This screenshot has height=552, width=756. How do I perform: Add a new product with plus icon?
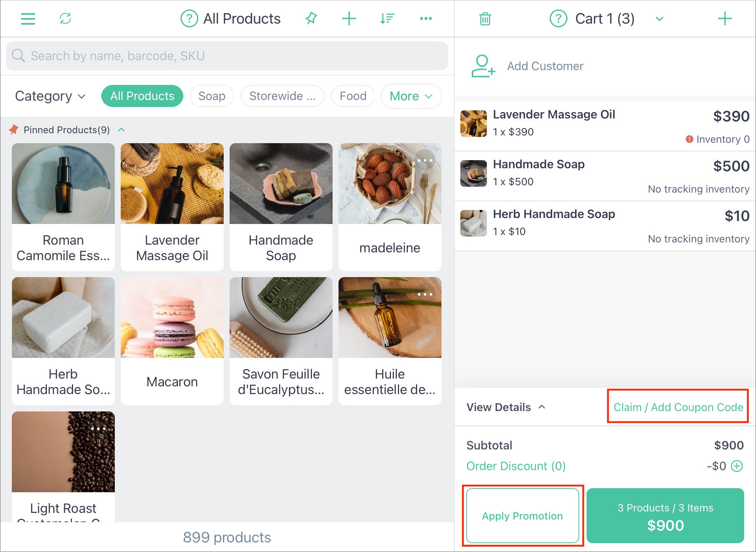coord(349,18)
